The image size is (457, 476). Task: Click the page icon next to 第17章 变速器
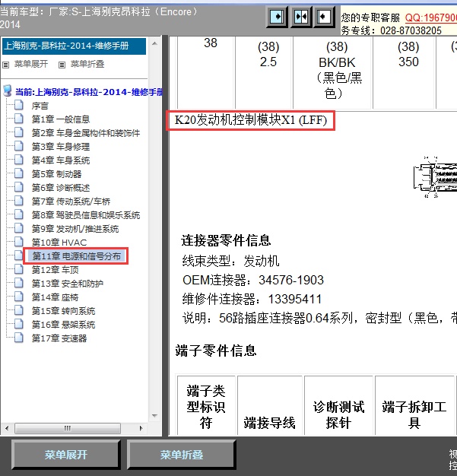pyautogui.click(x=19, y=338)
